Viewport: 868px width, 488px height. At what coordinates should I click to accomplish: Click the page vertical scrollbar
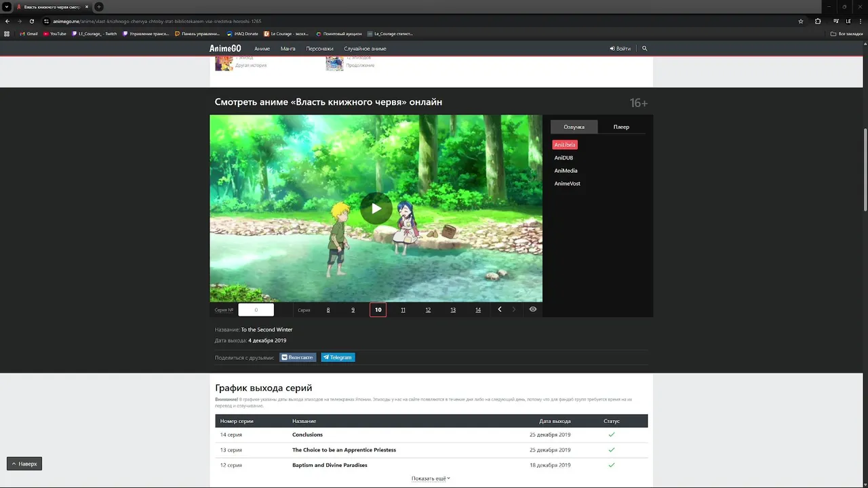pyautogui.click(x=865, y=169)
